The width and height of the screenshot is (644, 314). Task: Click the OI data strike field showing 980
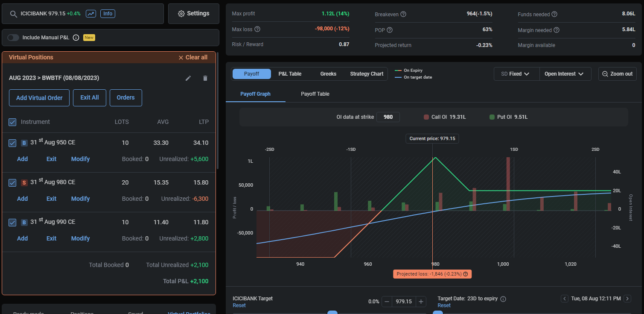click(x=388, y=117)
